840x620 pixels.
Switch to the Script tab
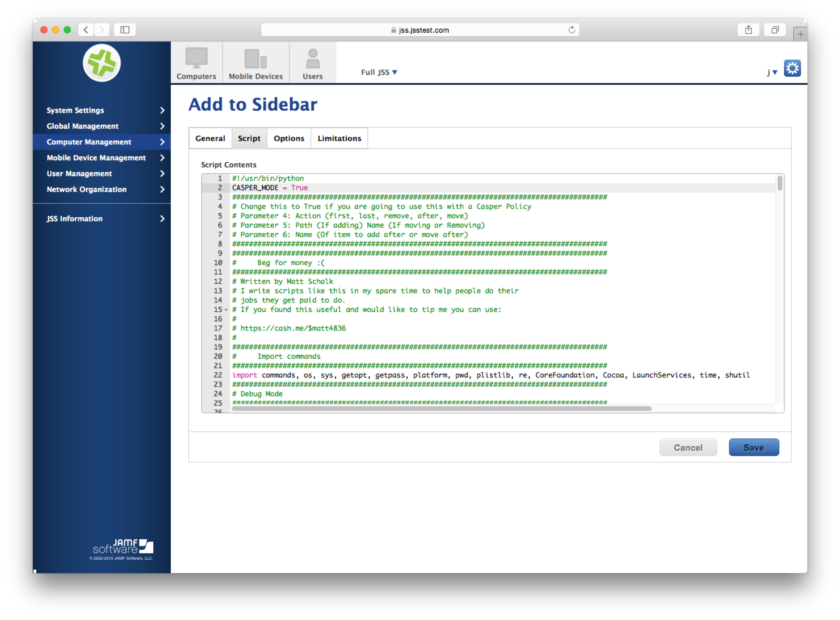tap(249, 138)
